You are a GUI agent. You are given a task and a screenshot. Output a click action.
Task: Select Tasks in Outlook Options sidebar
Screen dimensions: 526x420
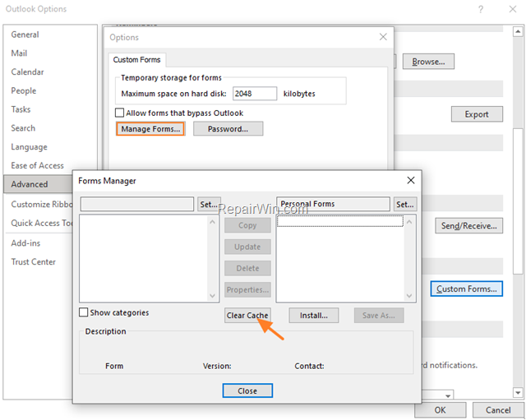[x=21, y=109]
